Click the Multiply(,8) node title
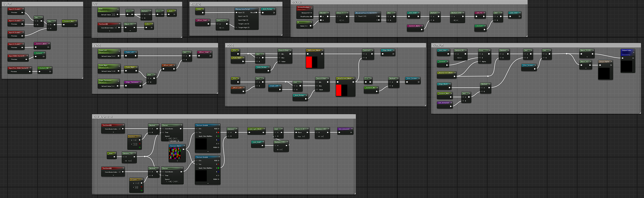Viewport: 644px width, 198px height. 459,50
